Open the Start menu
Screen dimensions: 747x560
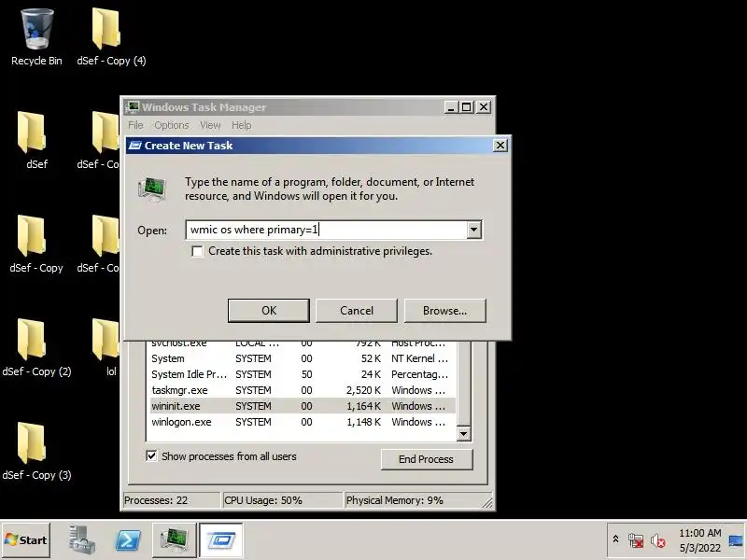coord(26,540)
